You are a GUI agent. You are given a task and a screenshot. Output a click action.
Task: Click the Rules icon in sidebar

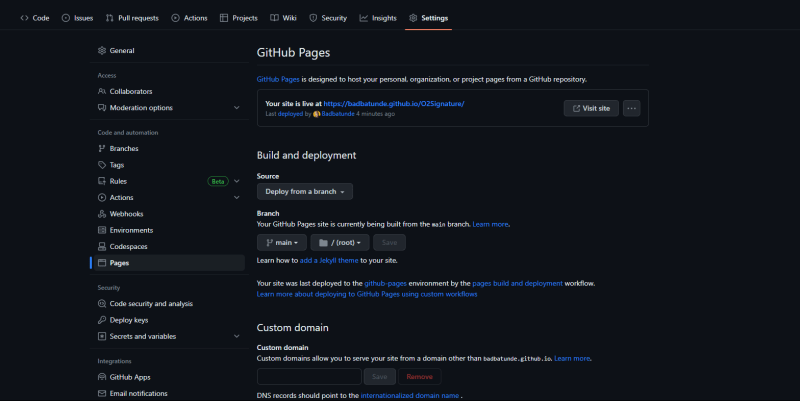click(x=102, y=181)
